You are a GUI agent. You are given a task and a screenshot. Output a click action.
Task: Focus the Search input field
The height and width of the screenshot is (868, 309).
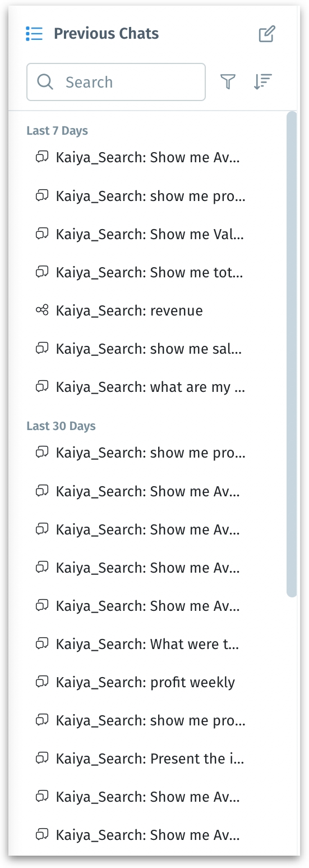116,82
